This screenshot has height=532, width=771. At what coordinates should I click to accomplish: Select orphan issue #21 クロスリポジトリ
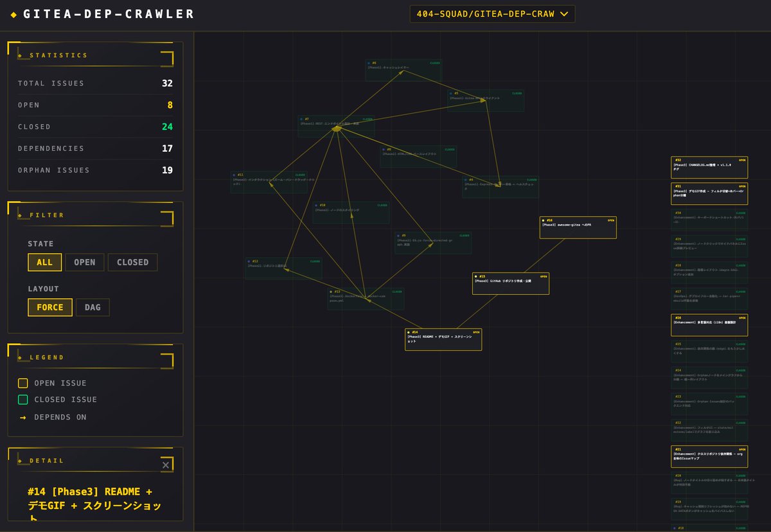[709, 457]
